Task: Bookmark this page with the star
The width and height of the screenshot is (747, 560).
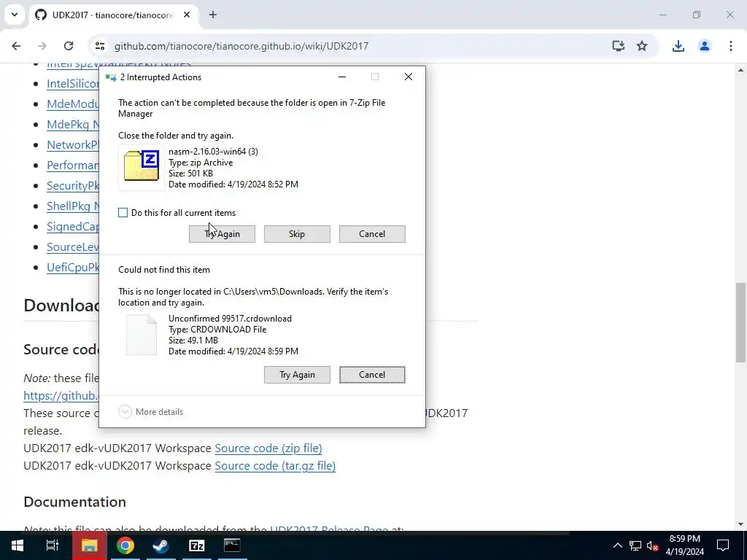Action: point(642,46)
